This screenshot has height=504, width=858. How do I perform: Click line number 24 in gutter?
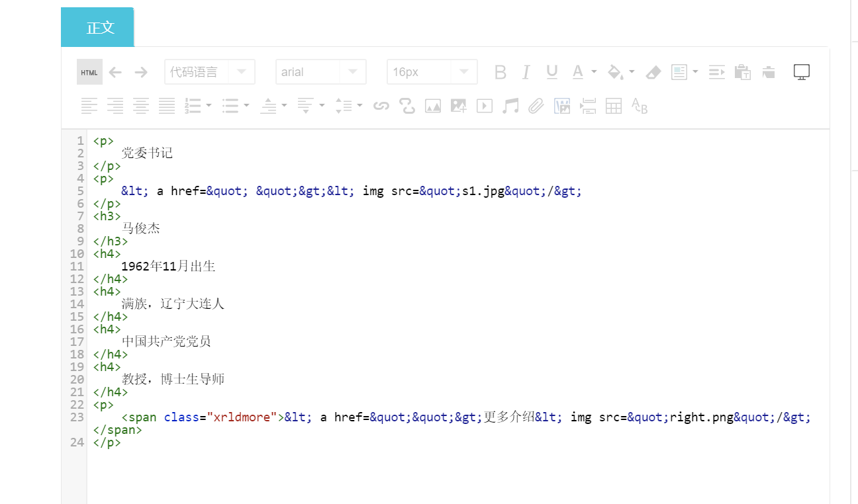point(77,442)
